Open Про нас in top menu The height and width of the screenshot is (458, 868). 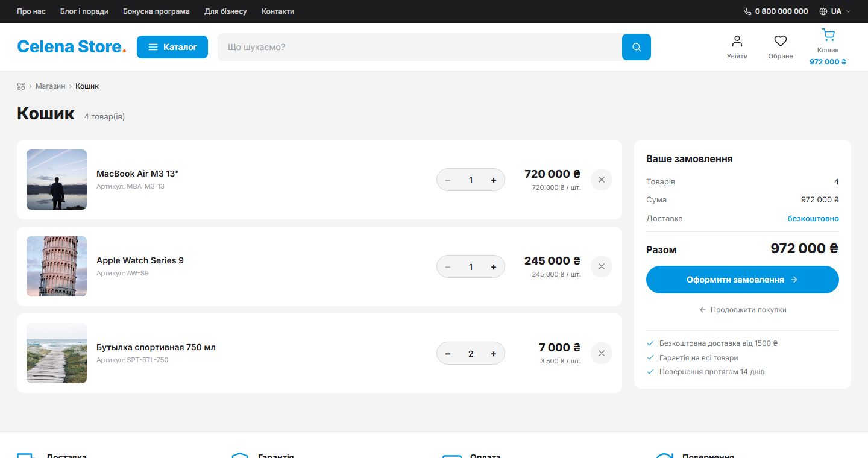coord(31,11)
